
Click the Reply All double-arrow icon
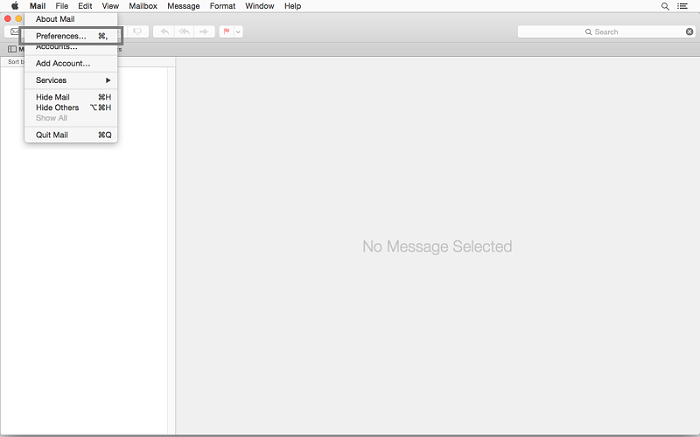point(184,32)
